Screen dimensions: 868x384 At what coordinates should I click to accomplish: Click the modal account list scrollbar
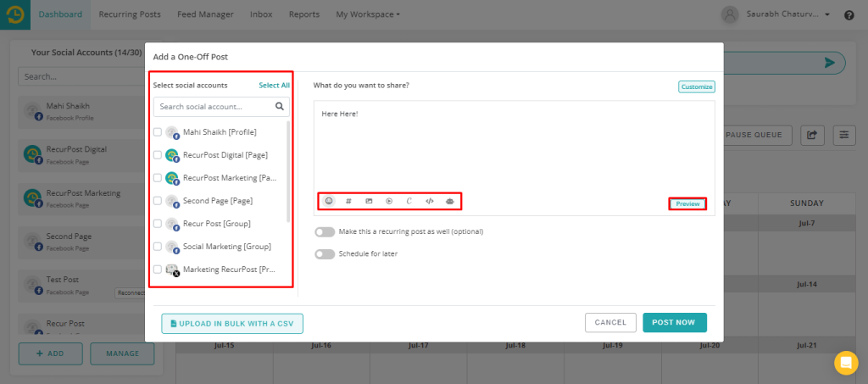coord(288,171)
